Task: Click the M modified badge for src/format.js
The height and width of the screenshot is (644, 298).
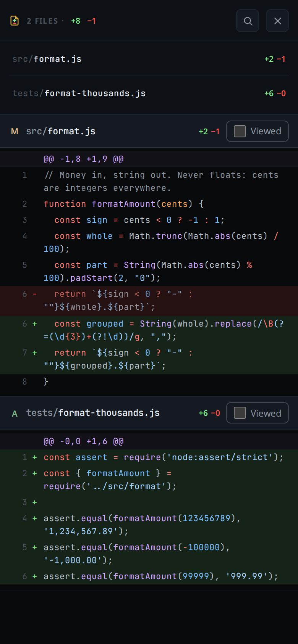Action: pos(15,131)
